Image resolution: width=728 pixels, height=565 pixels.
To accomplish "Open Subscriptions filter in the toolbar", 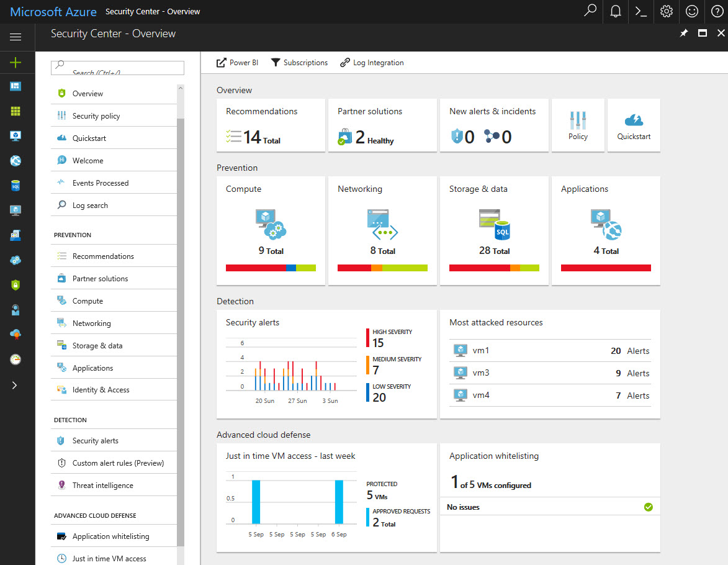I will tap(300, 62).
